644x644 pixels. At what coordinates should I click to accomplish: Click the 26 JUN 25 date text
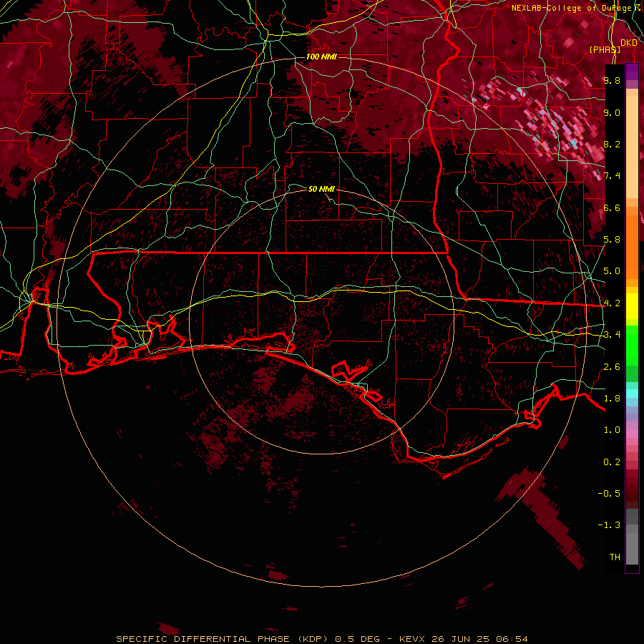[x=462, y=639]
